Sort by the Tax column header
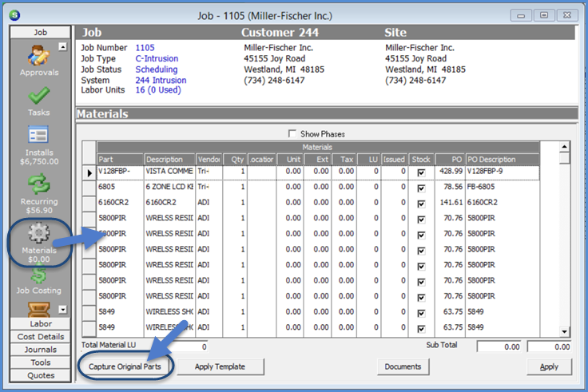588x392 pixels. tap(343, 159)
